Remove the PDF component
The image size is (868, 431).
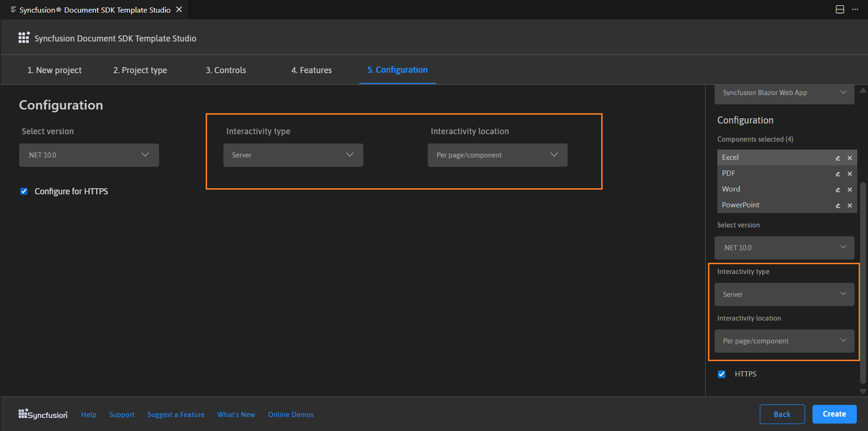pyautogui.click(x=849, y=174)
